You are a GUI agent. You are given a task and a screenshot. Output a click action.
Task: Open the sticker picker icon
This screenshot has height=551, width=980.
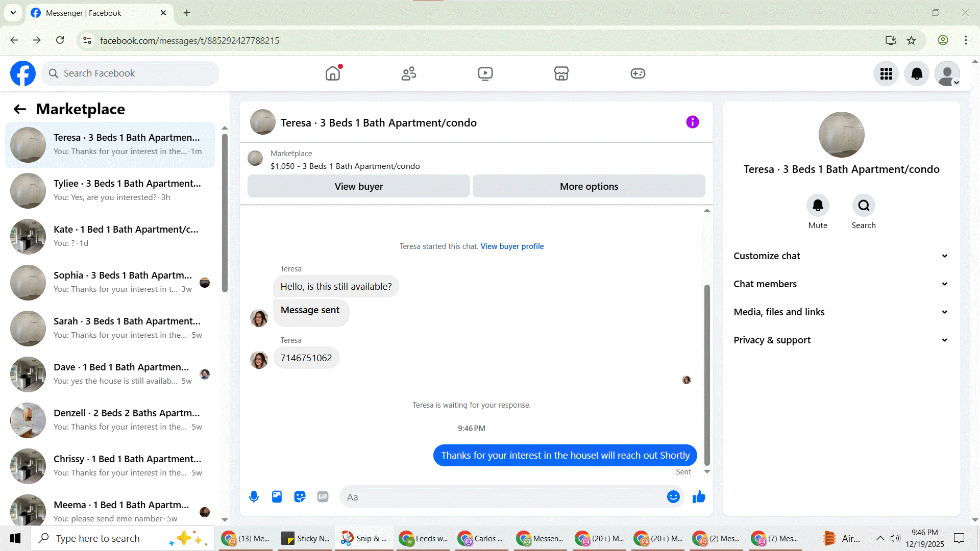coord(300,497)
